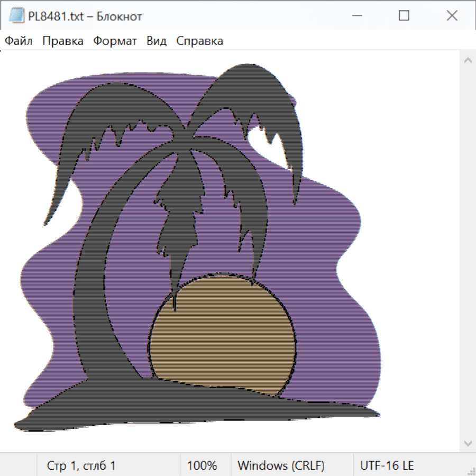Minimize the Блокнот window
Image resolution: width=476 pixels, height=476 pixels.
pos(356,16)
